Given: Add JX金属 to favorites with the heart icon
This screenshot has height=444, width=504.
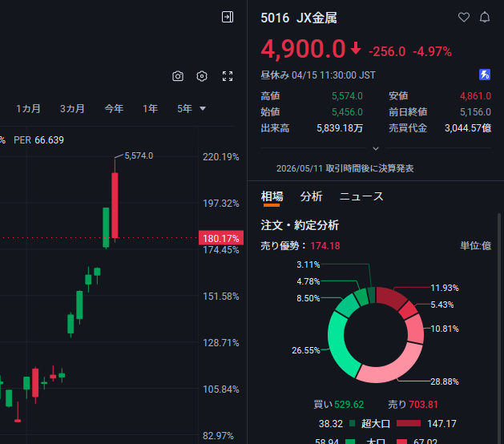Looking at the screenshot, I should pyautogui.click(x=463, y=18).
